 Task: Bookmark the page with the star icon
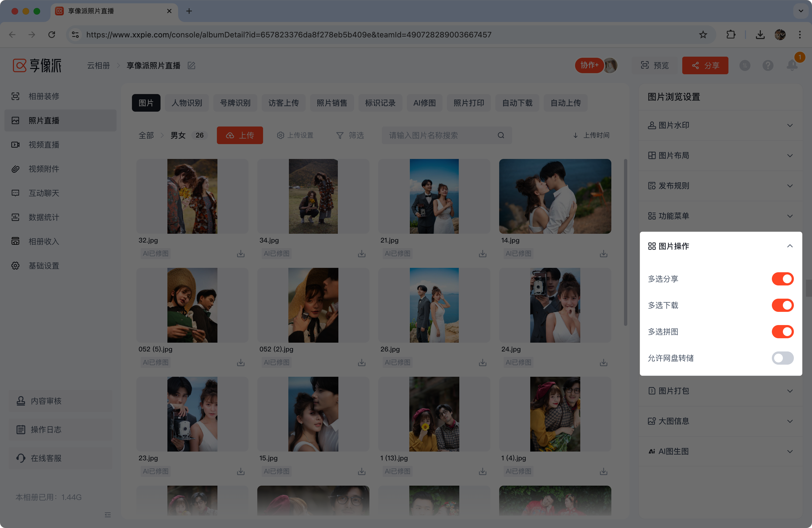click(703, 34)
